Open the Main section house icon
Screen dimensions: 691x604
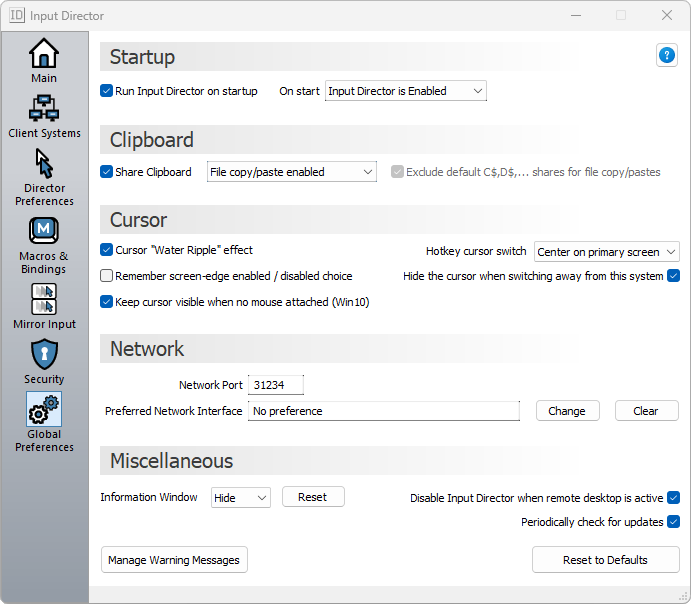click(x=44, y=54)
